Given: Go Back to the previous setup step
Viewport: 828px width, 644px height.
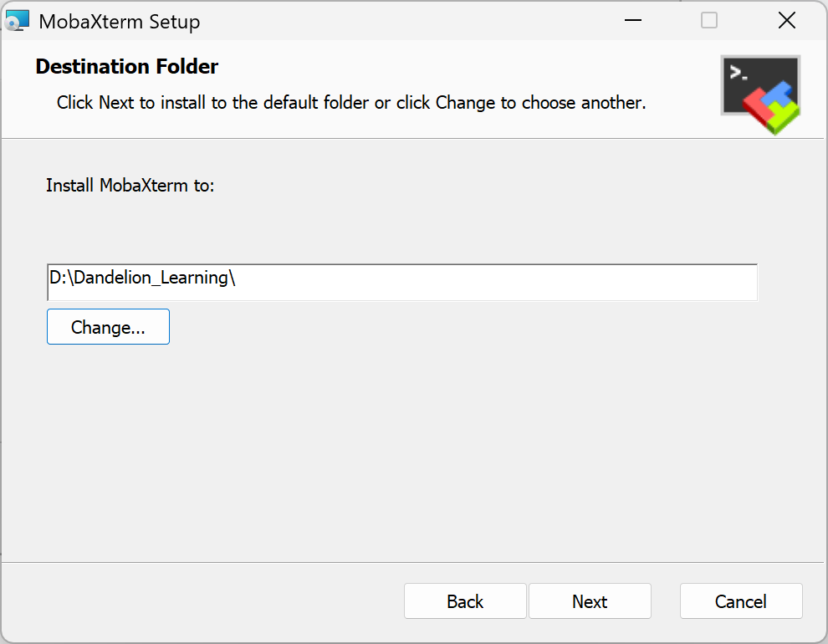Looking at the screenshot, I should point(465,601).
